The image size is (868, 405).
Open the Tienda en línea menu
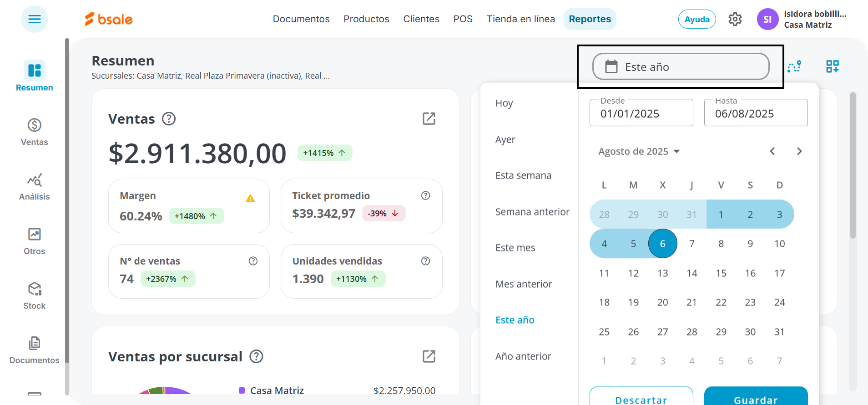[x=521, y=19]
